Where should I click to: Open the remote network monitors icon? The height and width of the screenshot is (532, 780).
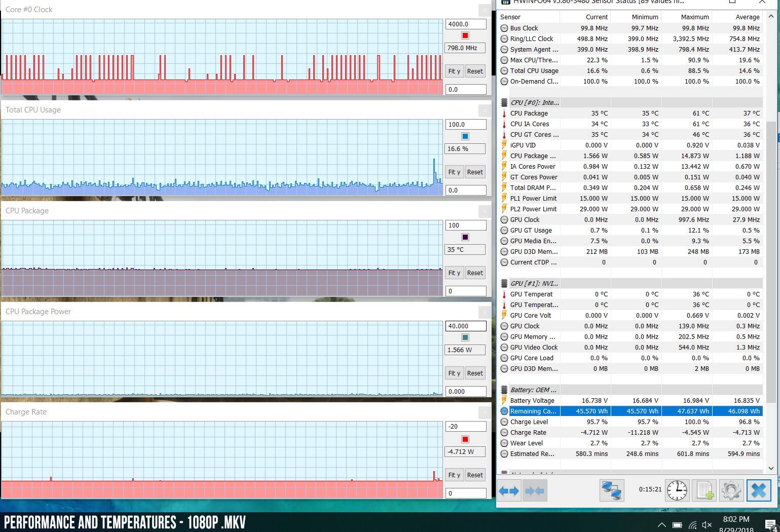point(611,490)
